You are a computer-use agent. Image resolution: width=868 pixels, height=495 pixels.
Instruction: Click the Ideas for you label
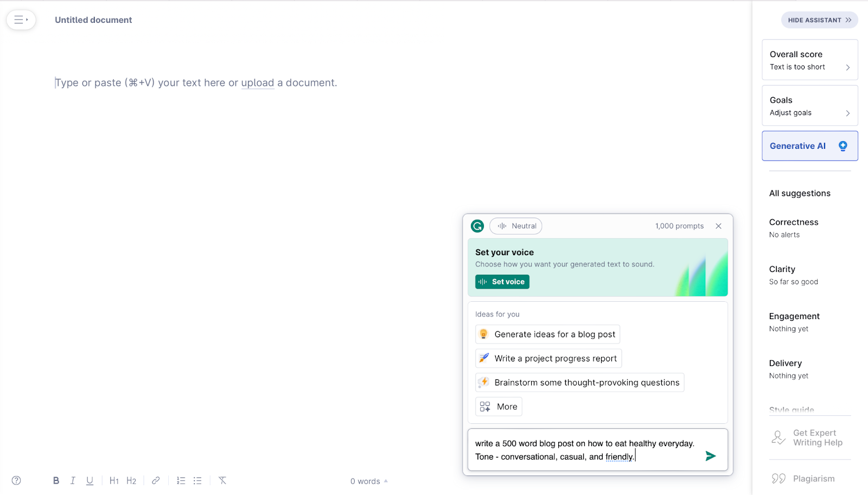pos(497,314)
